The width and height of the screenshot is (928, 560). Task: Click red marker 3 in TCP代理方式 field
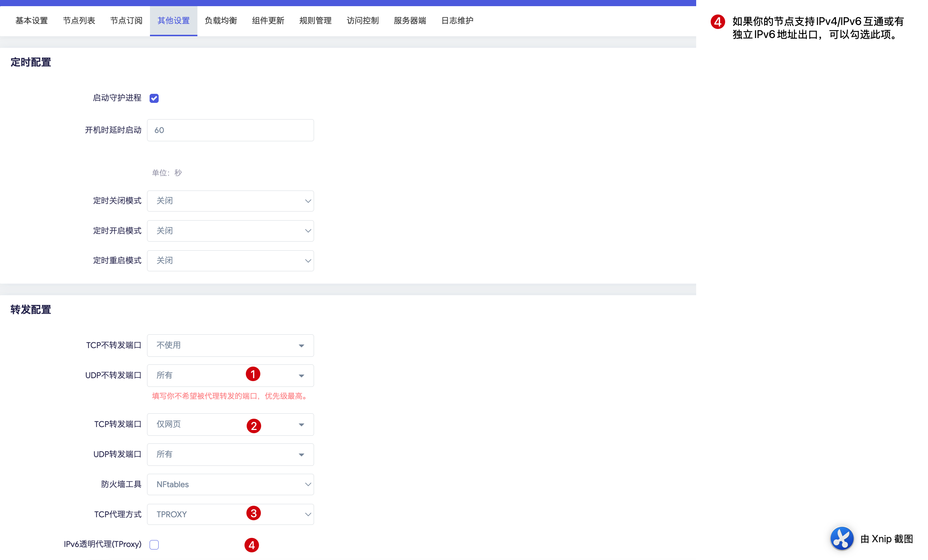click(254, 513)
